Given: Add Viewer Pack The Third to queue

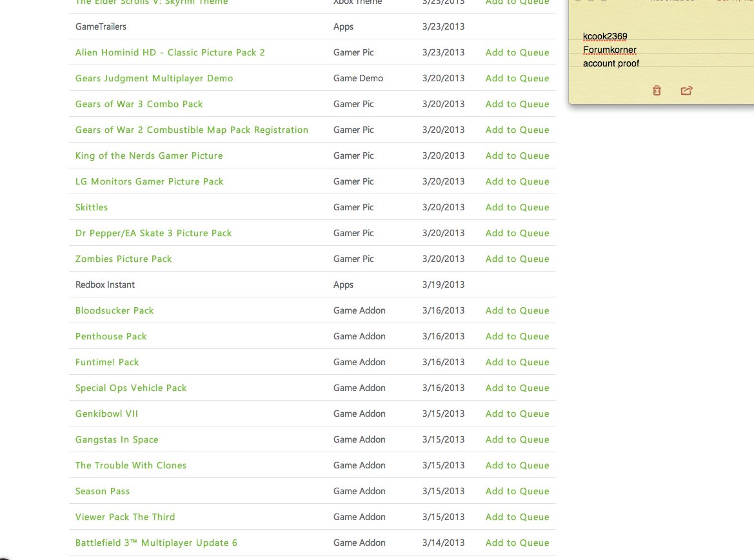Looking at the screenshot, I should point(517,517).
